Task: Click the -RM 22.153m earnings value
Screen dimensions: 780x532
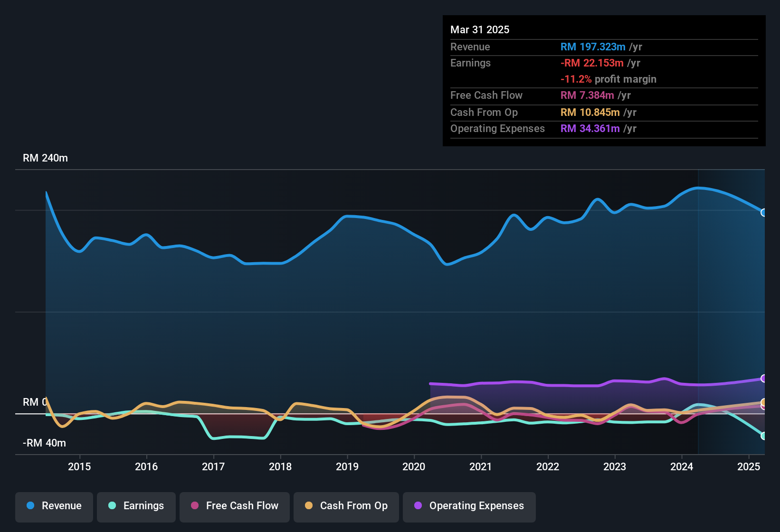Action: [x=592, y=63]
